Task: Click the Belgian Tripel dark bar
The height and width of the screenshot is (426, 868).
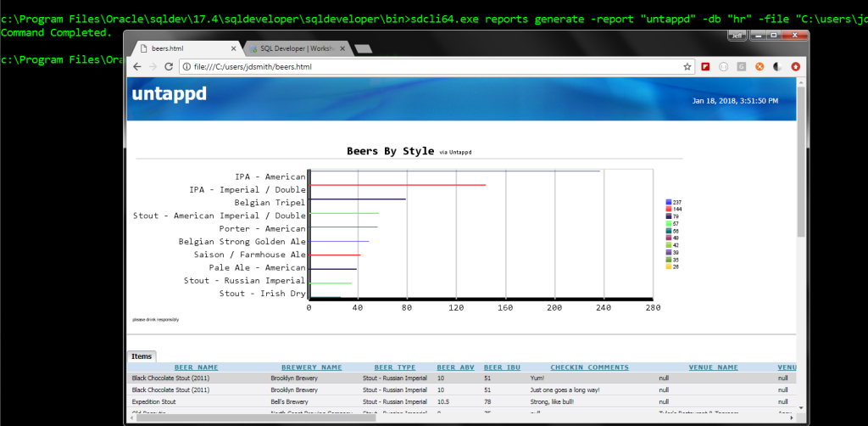Action: point(358,199)
